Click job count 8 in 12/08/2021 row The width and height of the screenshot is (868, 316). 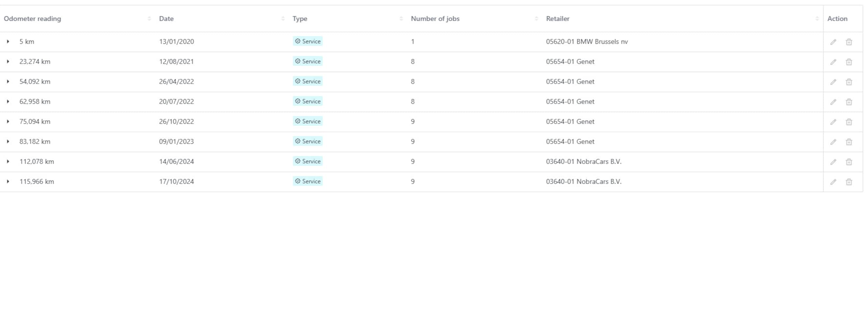pyautogui.click(x=413, y=62)
